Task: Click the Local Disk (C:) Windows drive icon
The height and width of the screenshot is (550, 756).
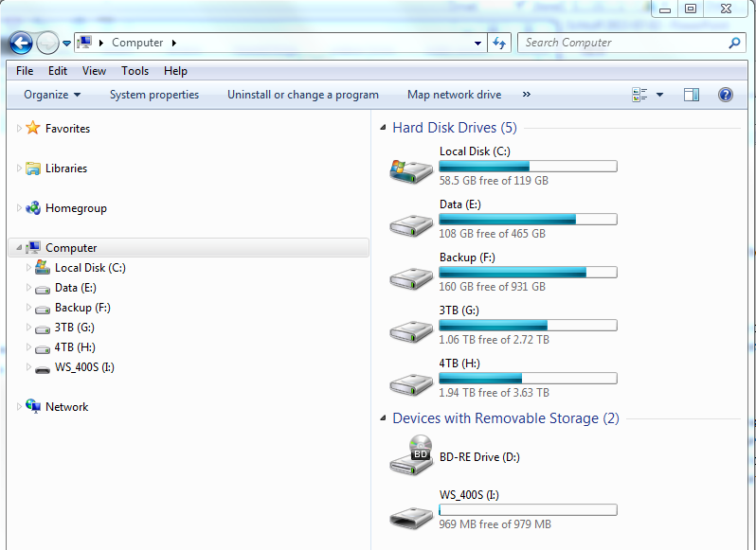Action: 411,170
